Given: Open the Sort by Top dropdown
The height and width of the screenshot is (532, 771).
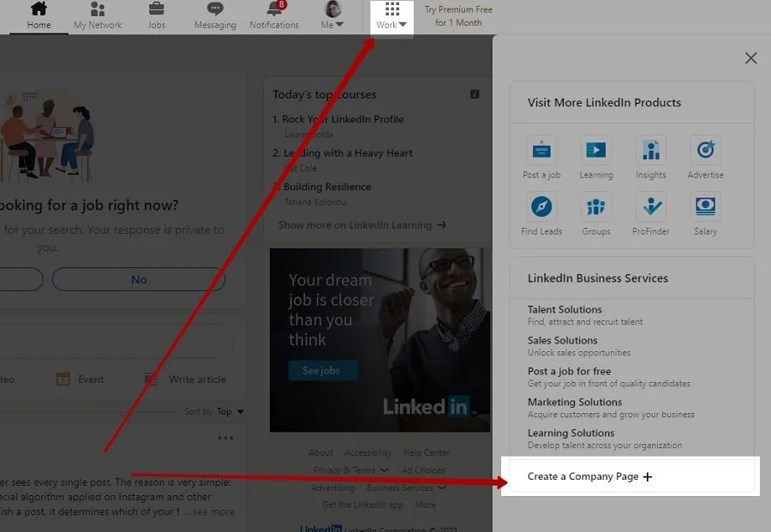Looking at the screenshot, I should point(230,412).
